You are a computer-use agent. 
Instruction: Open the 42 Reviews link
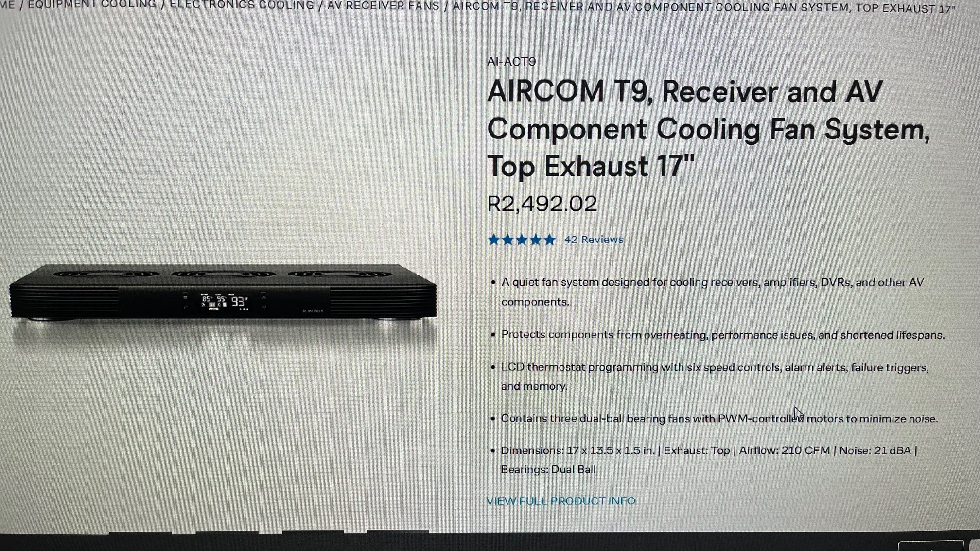(594, 240)
